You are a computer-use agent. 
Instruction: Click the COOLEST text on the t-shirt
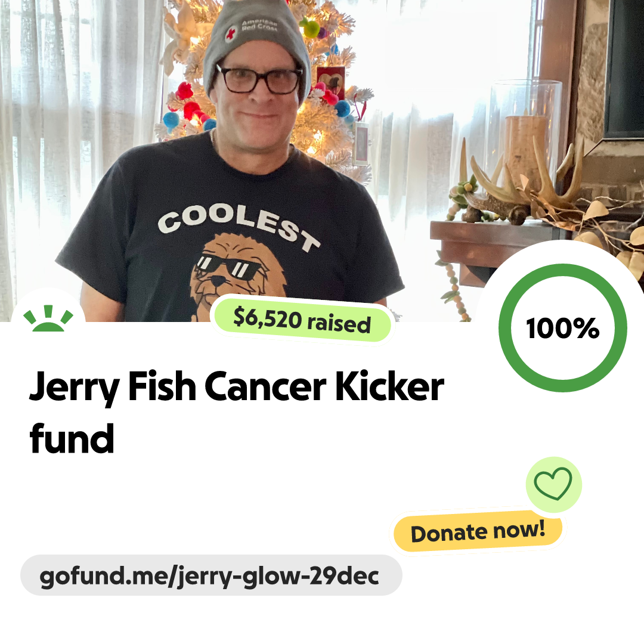(239, 226)
